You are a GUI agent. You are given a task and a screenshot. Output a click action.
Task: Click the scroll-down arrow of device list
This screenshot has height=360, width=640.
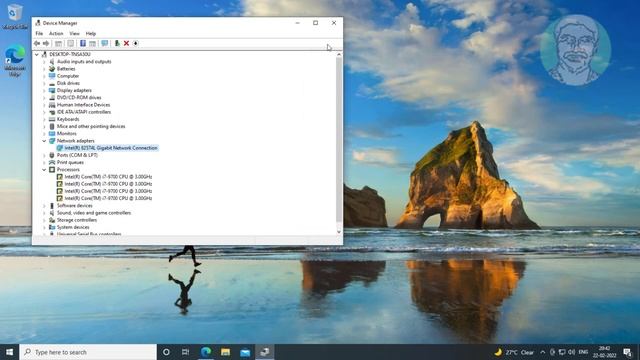coord(339,232)
